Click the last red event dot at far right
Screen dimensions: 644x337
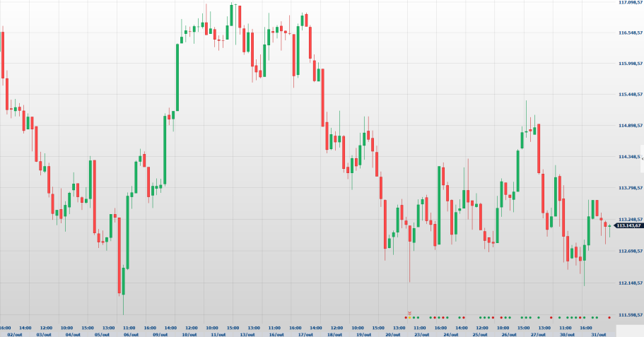[x=609, y=317]
